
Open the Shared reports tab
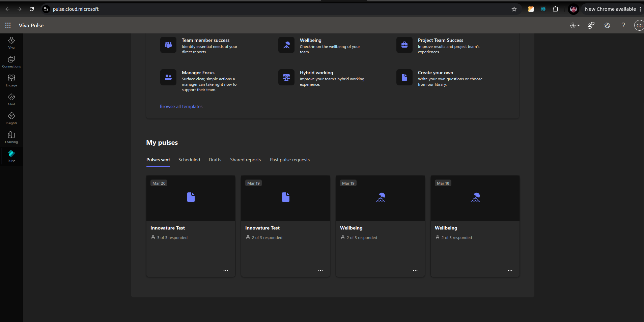(x=245, y=160)
